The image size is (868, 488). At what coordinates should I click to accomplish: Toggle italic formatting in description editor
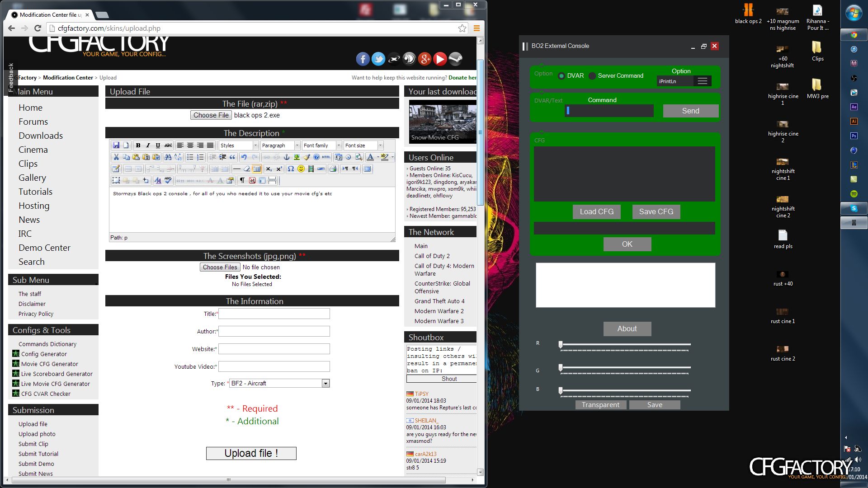148,145
